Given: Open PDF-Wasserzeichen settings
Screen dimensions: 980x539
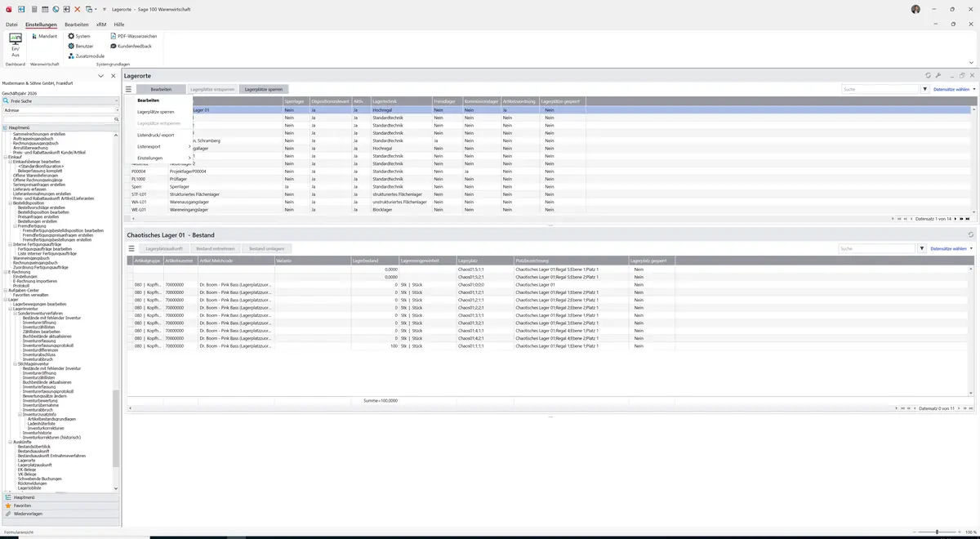Looking at the screenshot, I should pyautogui.click(x=134, y=36).
